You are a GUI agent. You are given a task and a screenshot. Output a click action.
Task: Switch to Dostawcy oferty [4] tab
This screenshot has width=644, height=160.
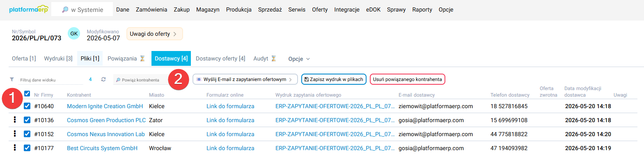pyautogui.click(x=220, y=58)
